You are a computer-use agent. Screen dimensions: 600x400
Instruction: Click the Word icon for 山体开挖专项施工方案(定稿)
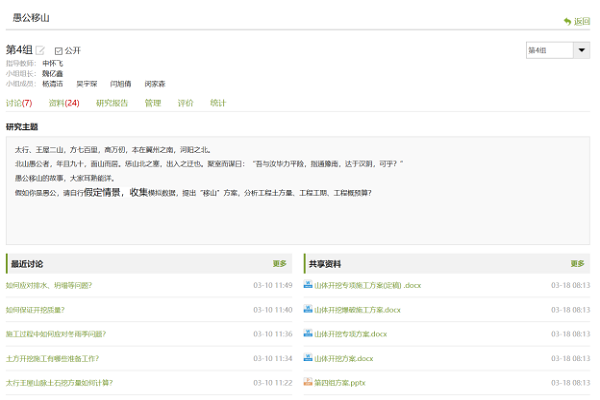point(309,285)
